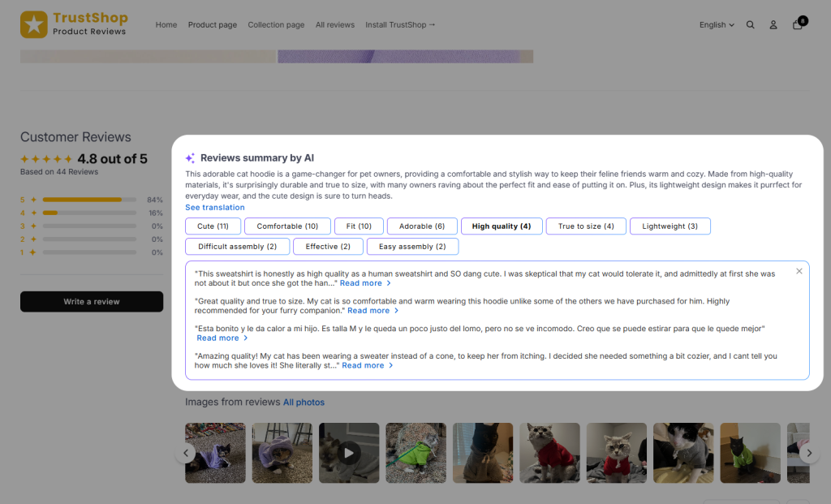Expand the English language dropdown
The image size is (831, 504).
coord(717,25)
